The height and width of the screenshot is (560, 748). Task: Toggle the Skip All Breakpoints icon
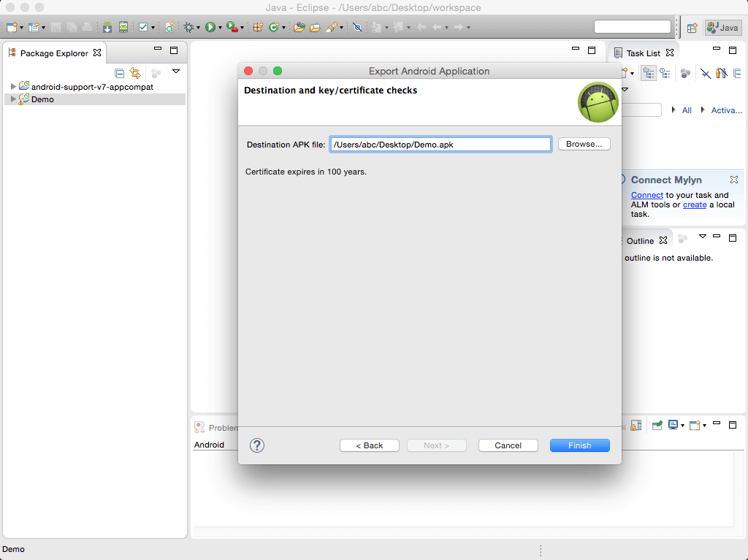357,27
